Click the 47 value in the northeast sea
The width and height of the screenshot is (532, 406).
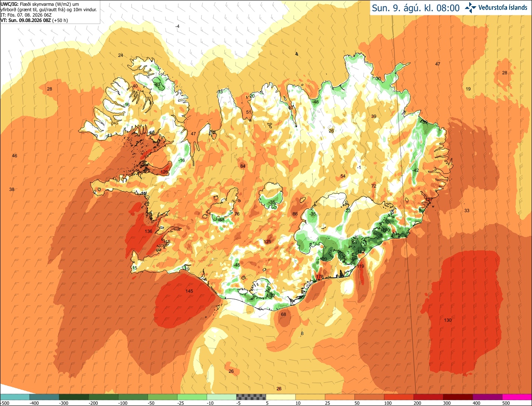point(438,64)
